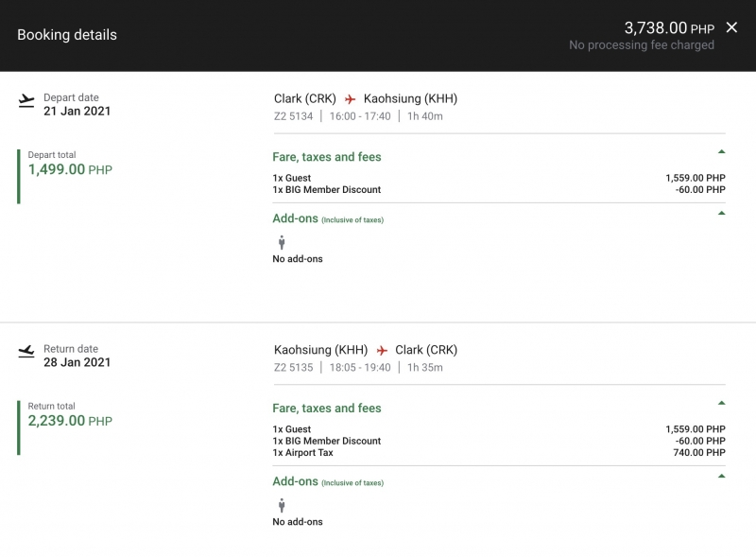This screenshot has width=756, height=557.
Task: Collapse return Add-ons section arrow
Action: tap(721, 476)
